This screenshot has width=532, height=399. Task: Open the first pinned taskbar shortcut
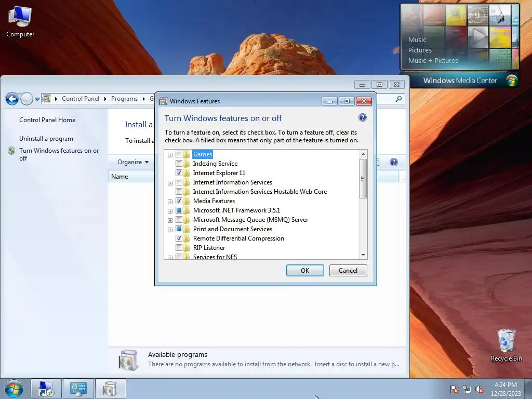point(46,389)
